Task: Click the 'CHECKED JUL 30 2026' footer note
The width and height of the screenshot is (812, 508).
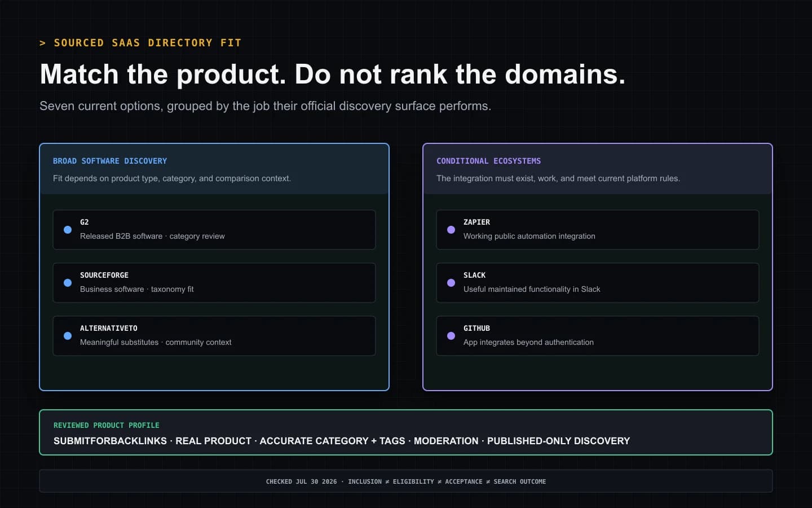Action: click(x=406, y=481)
